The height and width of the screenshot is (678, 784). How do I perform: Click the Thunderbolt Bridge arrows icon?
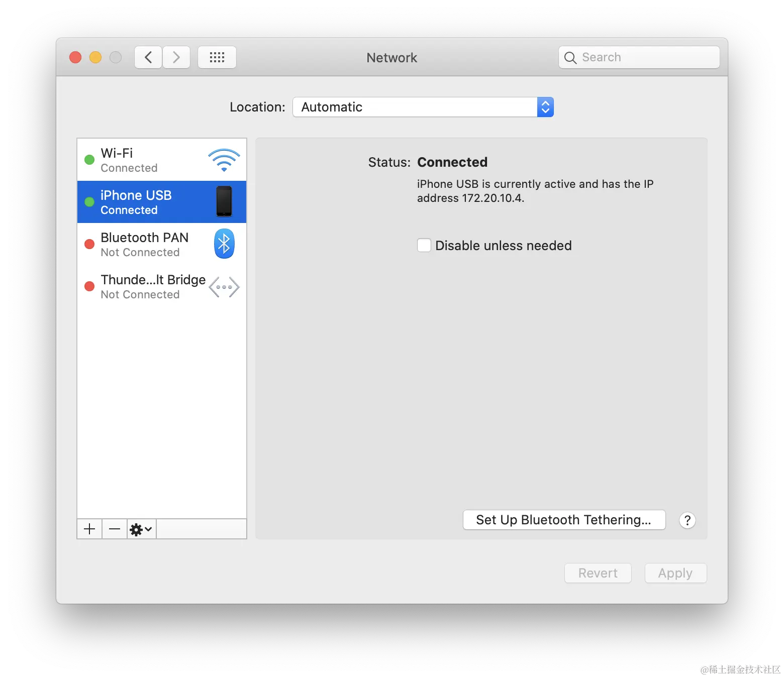(224, 287)
